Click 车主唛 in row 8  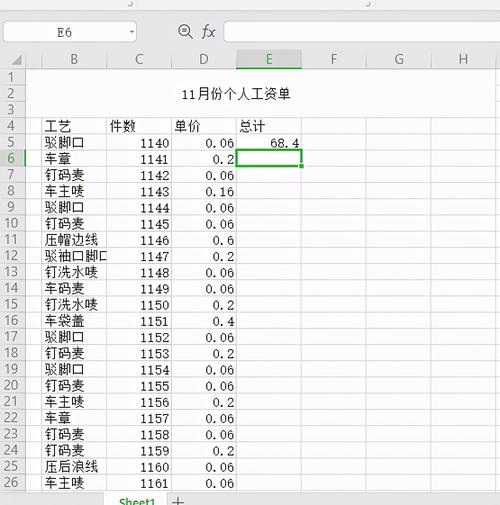pyautogui.click(x=74, y=191)
